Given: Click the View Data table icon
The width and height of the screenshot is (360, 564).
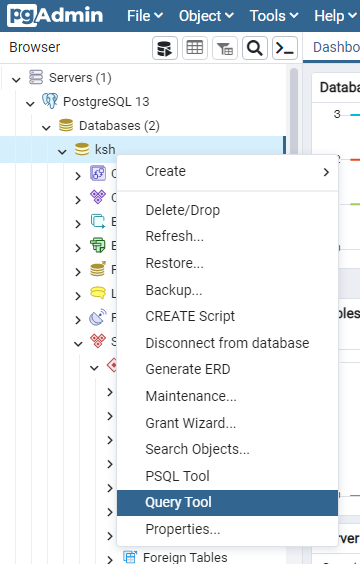Looking at the screenshot, I should [x=195, y=48].
